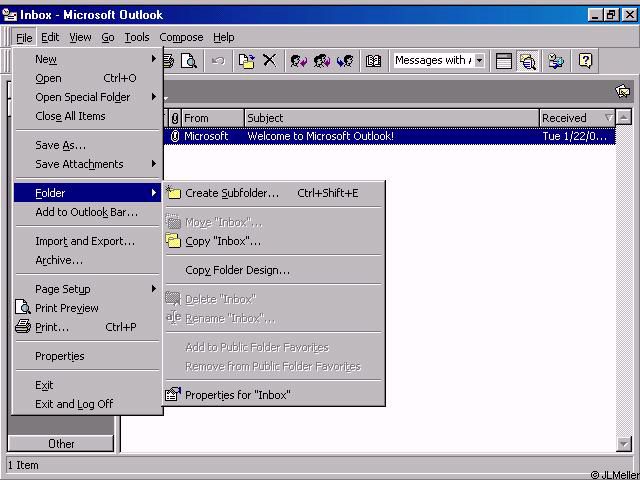
Task: Choose Exit menu entry
Action: point(87,385)
